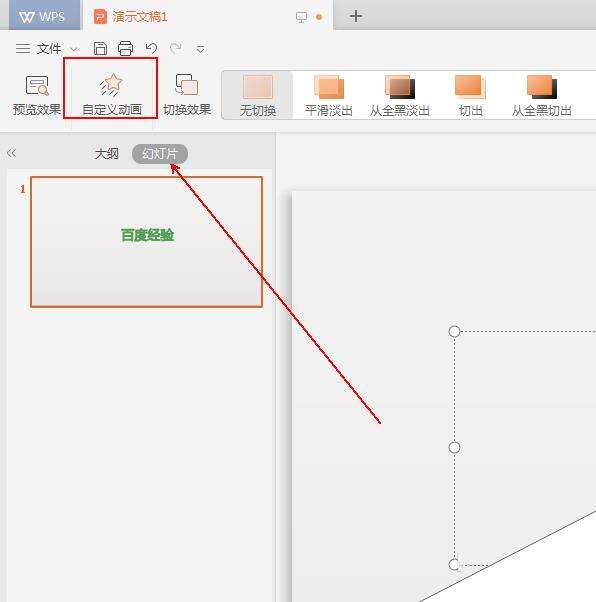Collapse the slide panel with double chevron

tap(12, 153)
